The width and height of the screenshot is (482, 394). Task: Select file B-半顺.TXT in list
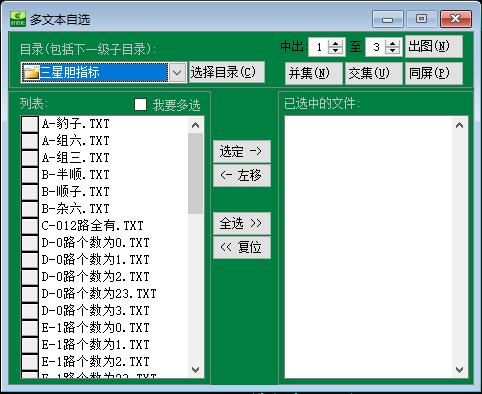(x=76, y=175)
